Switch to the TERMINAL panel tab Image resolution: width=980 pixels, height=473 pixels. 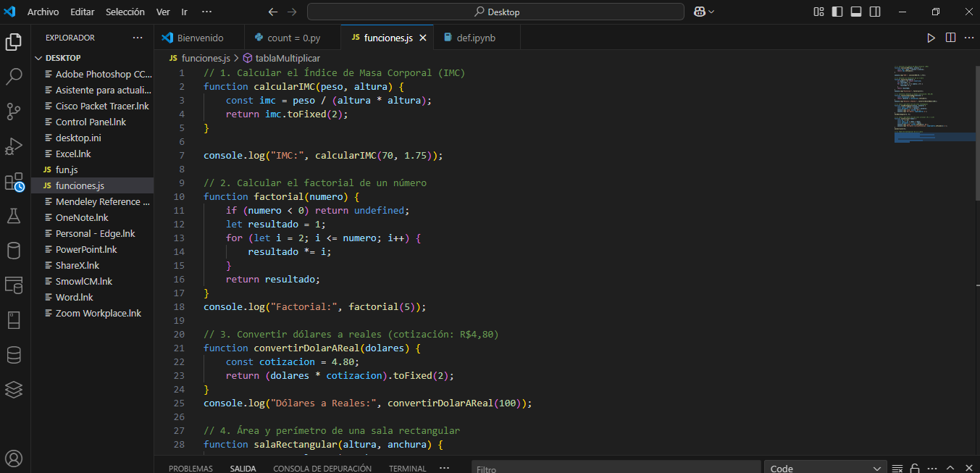[x=407, y=468]
